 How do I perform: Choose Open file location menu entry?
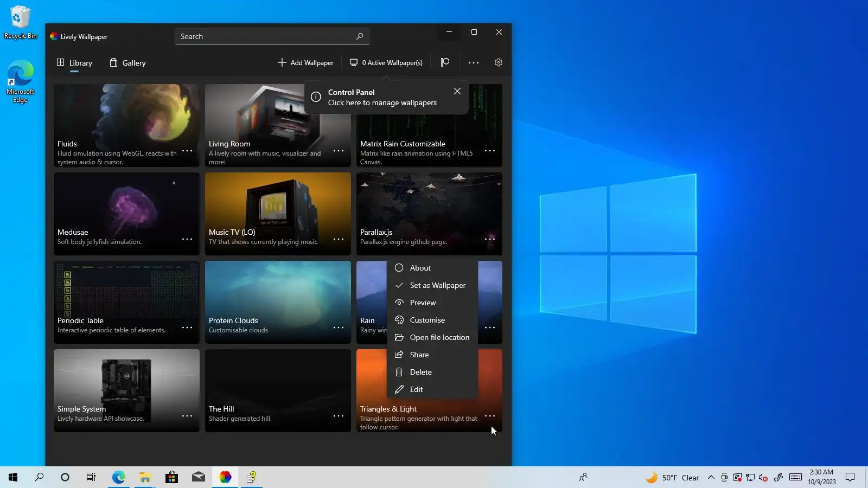click(432, 337)
